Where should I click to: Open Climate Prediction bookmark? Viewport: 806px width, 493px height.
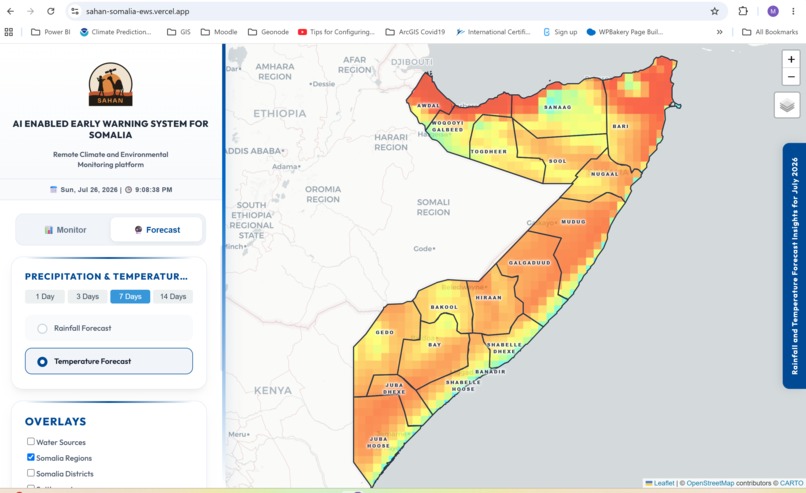point(116,32)
